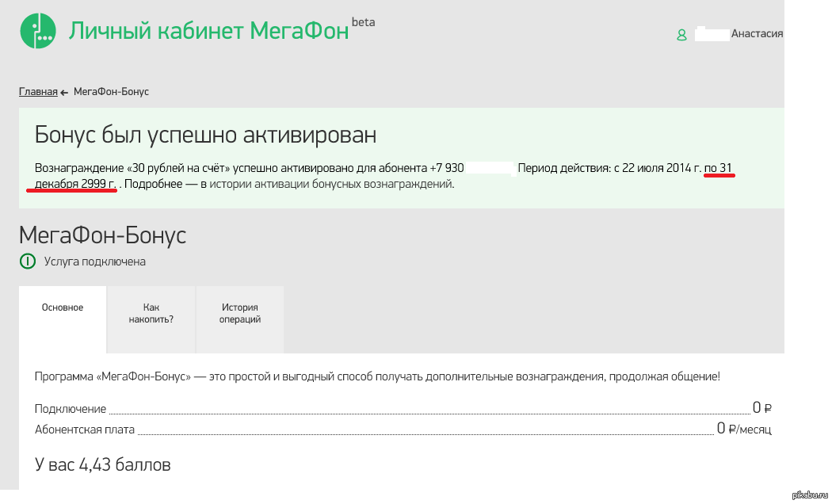
Task: Click the back arrow next to Главная
Action: pyautogui.click(x=64, y=93)
